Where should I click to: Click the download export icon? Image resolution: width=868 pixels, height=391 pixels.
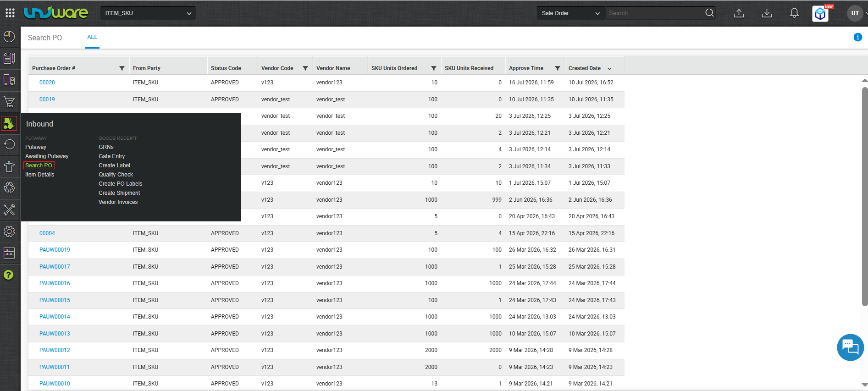click(x=767, y=13)
